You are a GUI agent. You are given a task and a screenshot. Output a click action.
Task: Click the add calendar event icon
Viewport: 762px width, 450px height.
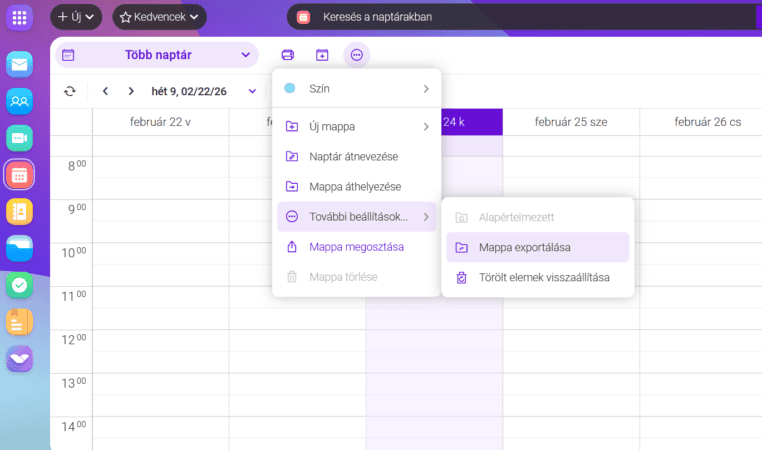click(x=322, y=55)
